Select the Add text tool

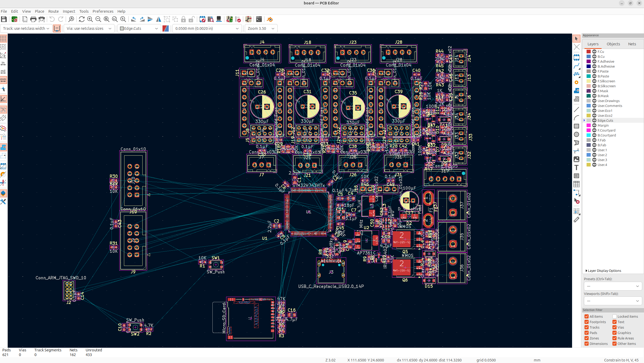coord(576,168)
